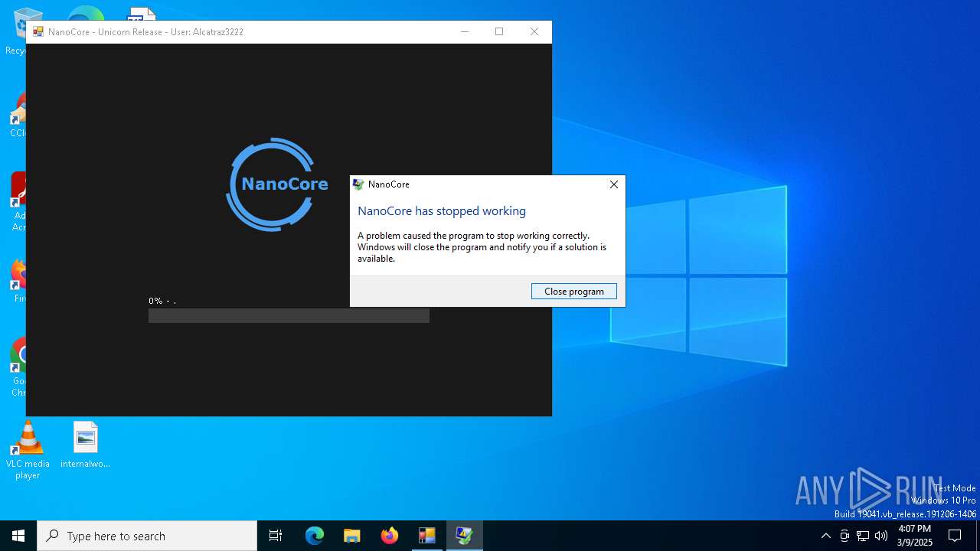Click the Adobe Acrobat desktop shortcut

pyautogui.click(x=19, y=202)
